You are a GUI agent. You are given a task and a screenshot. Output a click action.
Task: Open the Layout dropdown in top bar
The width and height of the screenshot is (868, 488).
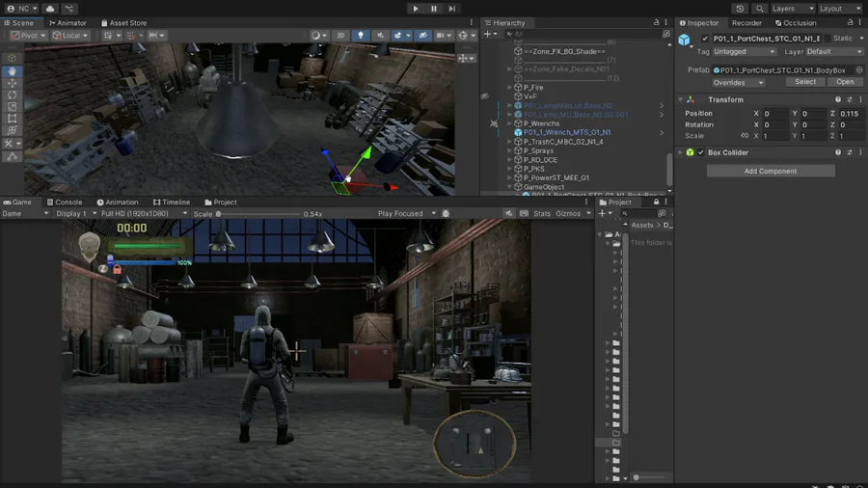click(840, 9)
